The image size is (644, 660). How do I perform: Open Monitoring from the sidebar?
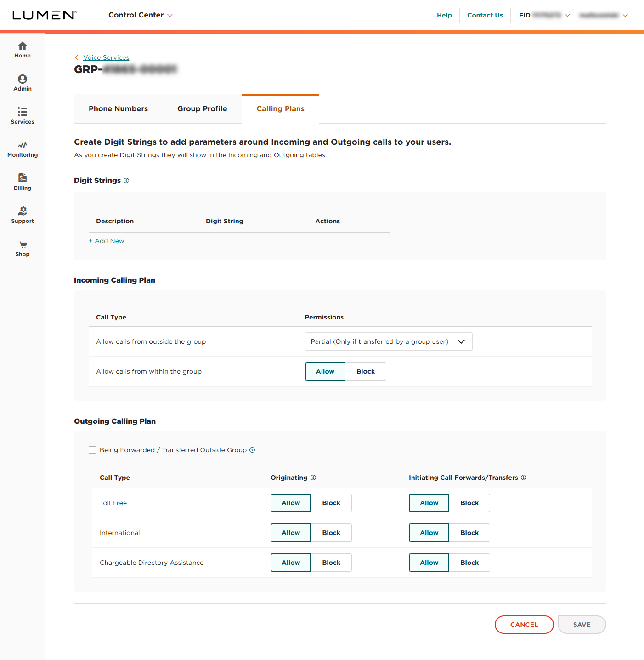22,149
